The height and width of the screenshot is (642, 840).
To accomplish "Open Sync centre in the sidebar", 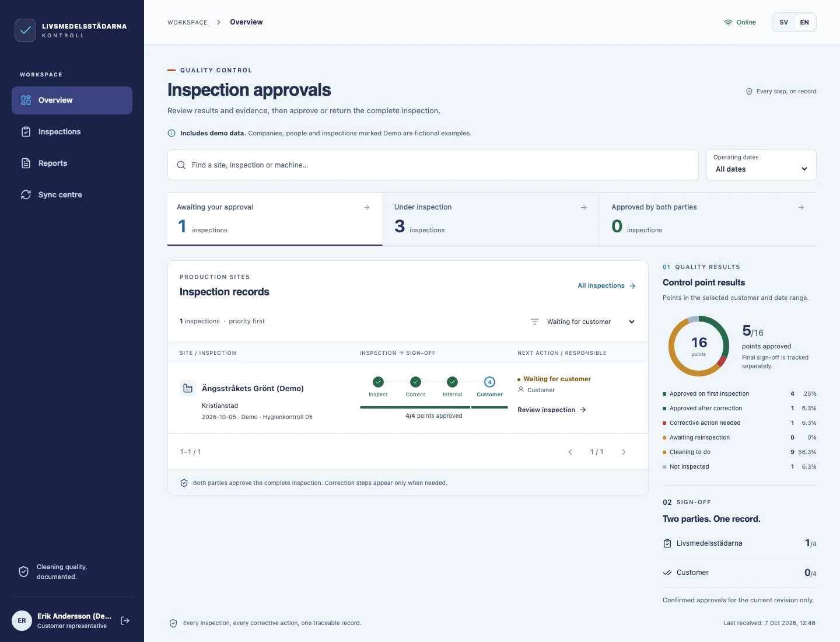I will 72,195.
